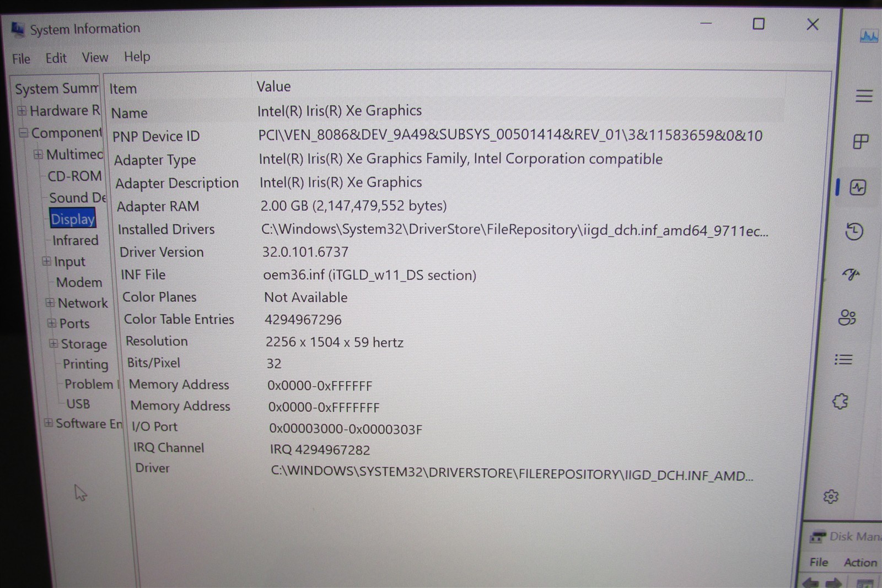Expand the Multimedia node
Image resolution: width=882 pixels, height=588 pixels.
pyautogui.click(x=38, y=154)
